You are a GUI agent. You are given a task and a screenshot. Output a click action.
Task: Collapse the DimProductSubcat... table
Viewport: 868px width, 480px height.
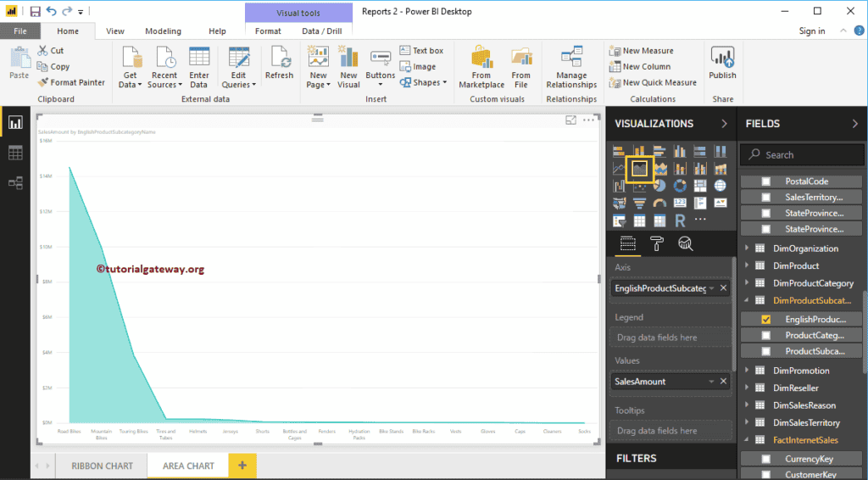click(747, 300)
